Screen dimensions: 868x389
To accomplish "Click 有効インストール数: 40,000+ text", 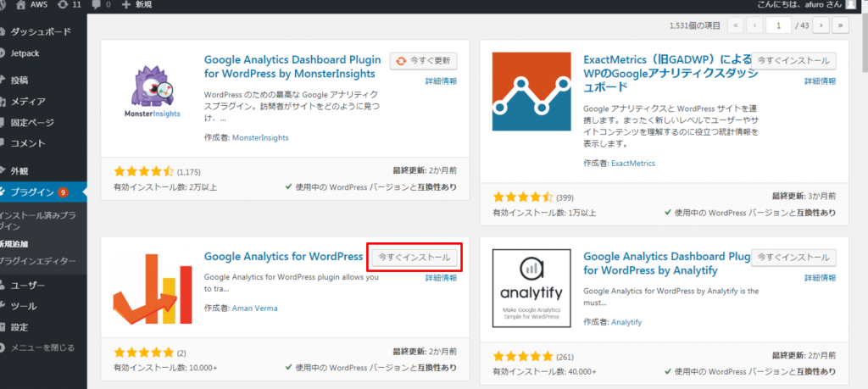I will [544, 372].
